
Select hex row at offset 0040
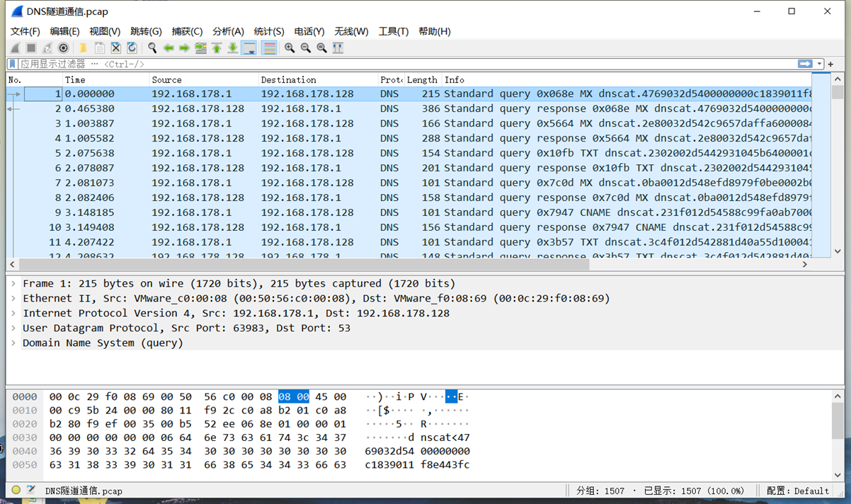click(241, 451)
